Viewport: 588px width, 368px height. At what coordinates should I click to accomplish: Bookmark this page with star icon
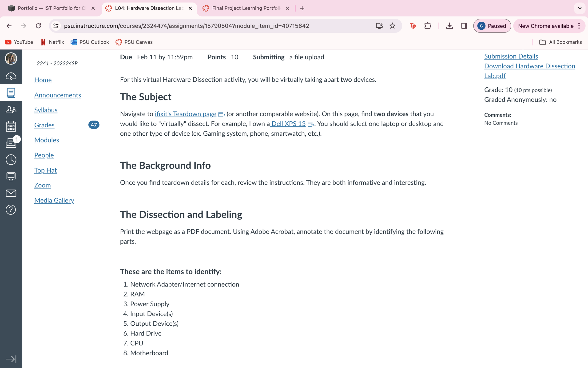click(392, 26)
